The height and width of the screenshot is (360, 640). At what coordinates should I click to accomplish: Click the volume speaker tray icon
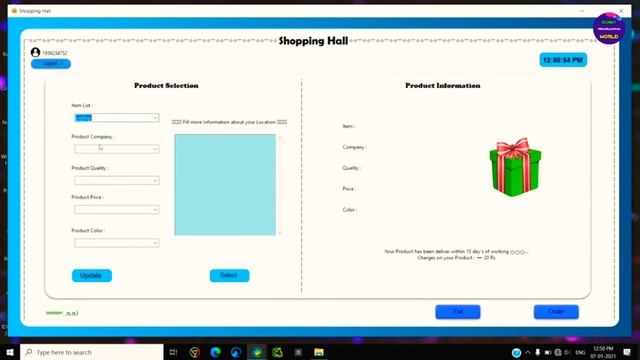pyautogui.click(x=567, y=352)
